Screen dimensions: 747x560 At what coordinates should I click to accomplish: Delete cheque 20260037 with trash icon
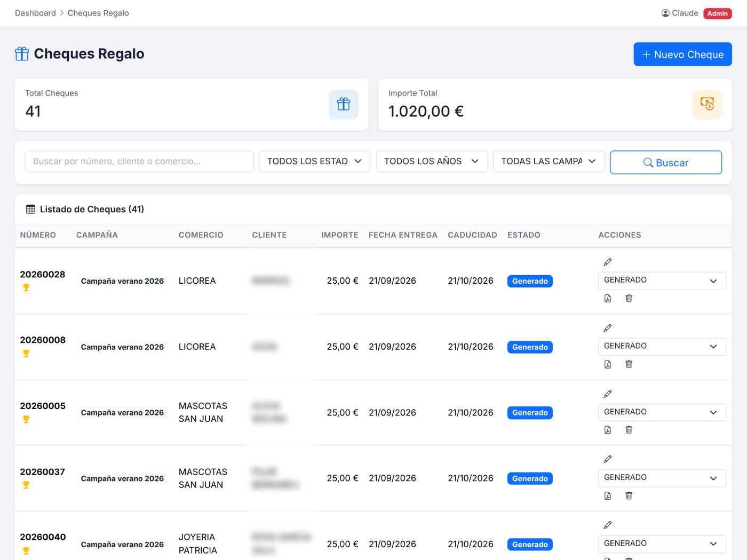point(629,495)
